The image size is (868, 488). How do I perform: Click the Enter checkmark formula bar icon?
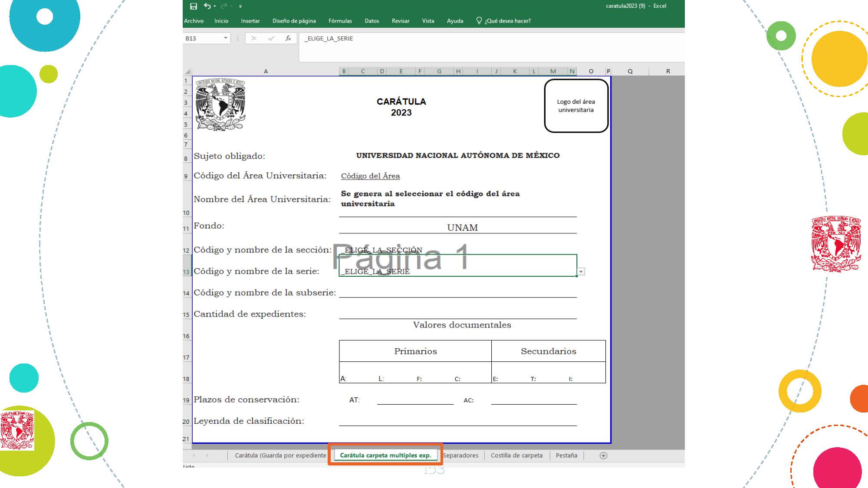tap(271, 39)
